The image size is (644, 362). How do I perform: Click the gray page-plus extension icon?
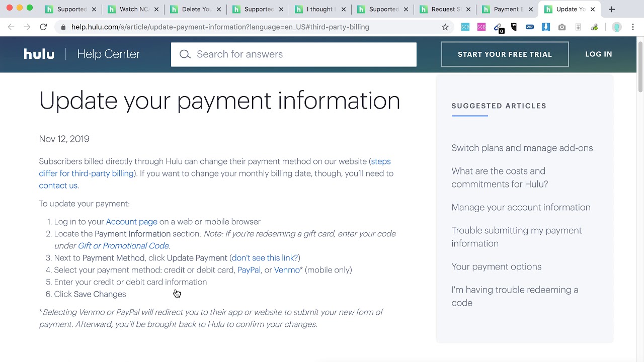click(x=578, y=27)
